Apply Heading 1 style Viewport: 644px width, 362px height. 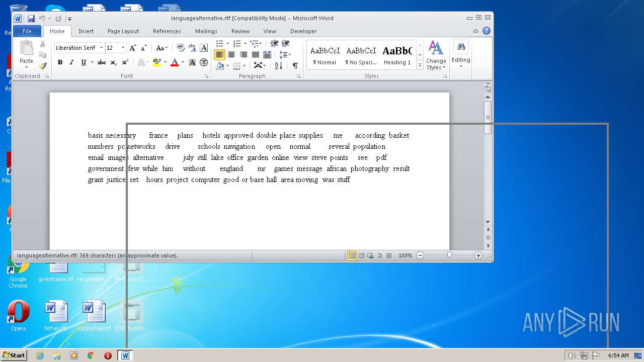(x=397, y=55)
